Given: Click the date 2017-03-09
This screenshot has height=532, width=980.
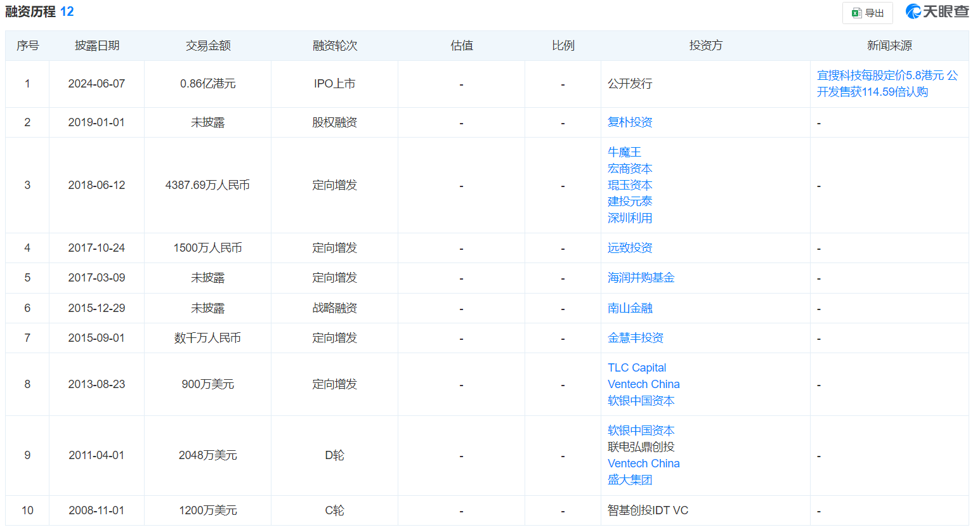Looking at the screenshot, I should (x=96, y=278).
